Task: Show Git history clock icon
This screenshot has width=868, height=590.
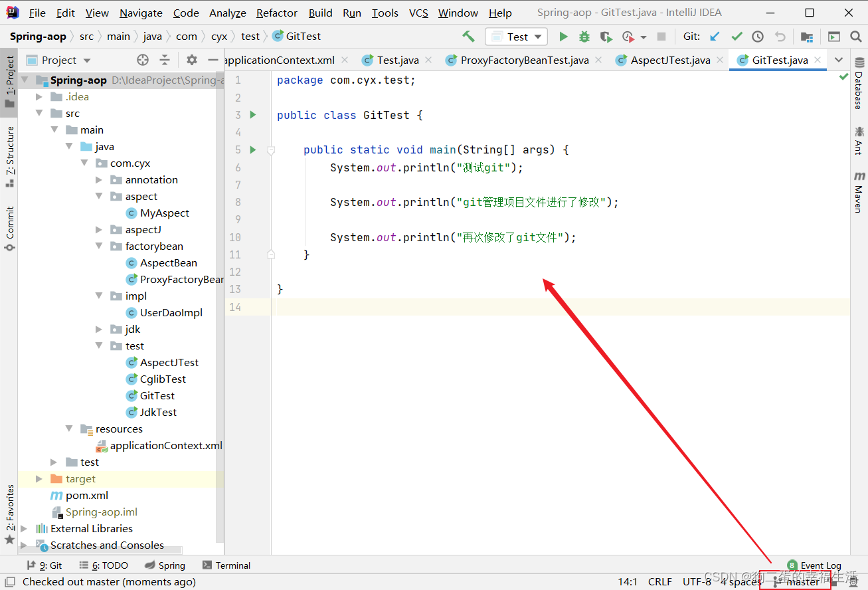Action: 758,37
